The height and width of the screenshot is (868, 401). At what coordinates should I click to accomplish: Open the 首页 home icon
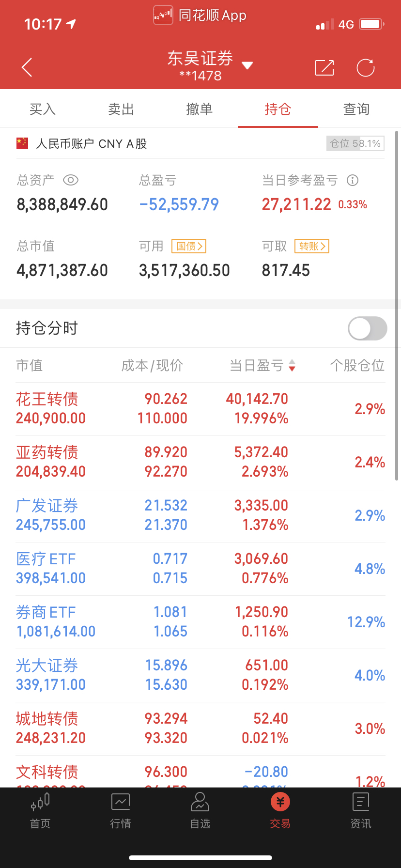click(40, 810)
